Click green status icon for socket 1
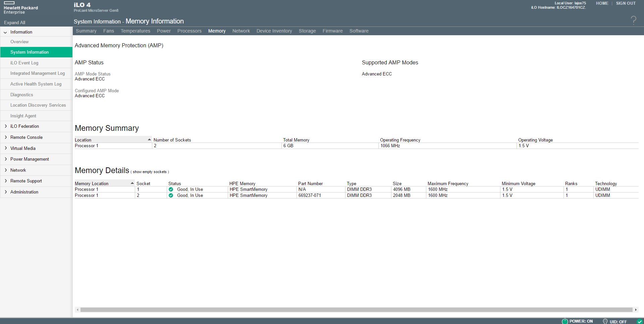 (171, 190)
